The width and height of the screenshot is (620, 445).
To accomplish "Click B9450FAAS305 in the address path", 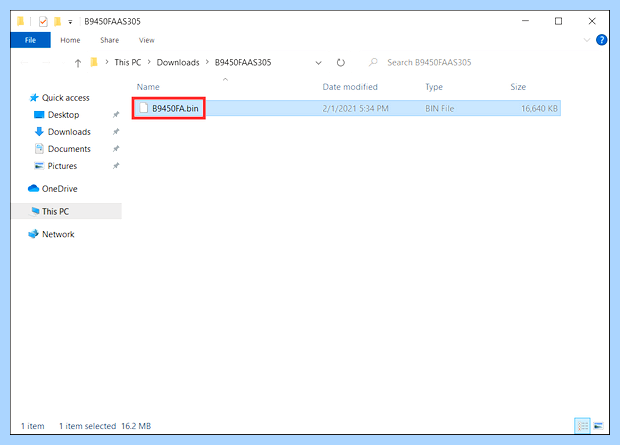I will click(243, 62).
